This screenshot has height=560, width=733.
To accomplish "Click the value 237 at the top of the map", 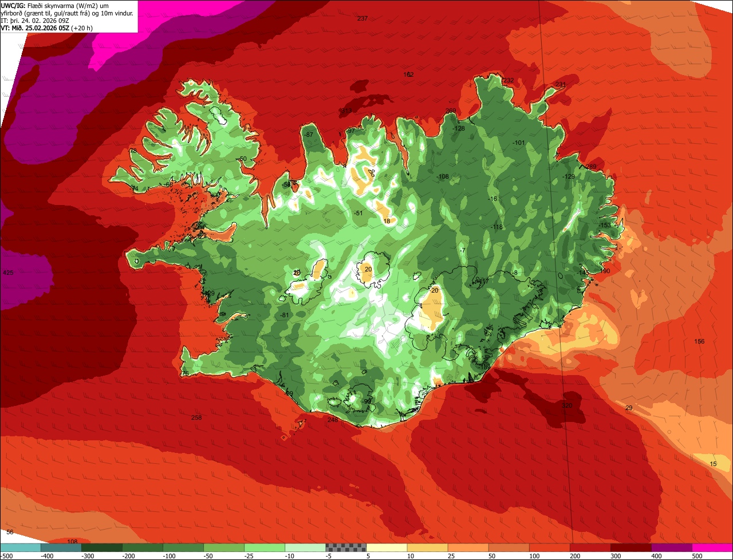I will (x=362, y=18).
